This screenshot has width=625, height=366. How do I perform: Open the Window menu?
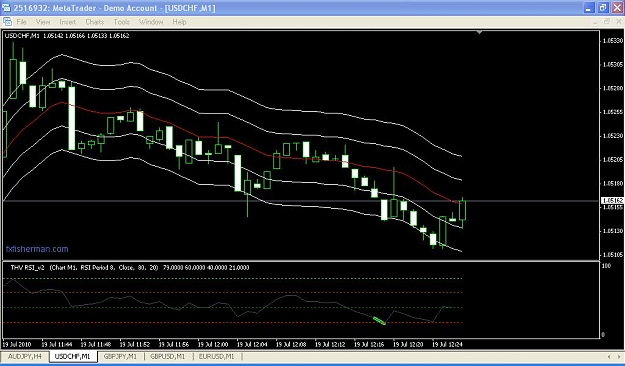pos(151,22)
